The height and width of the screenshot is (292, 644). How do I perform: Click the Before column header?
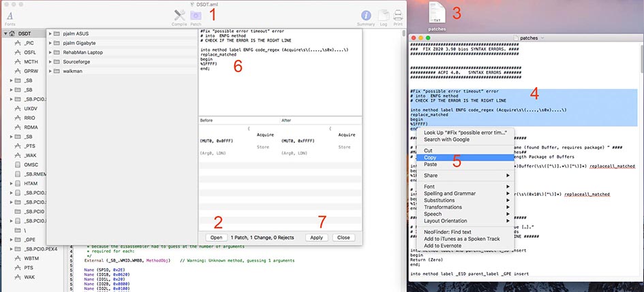pos(239,120)
